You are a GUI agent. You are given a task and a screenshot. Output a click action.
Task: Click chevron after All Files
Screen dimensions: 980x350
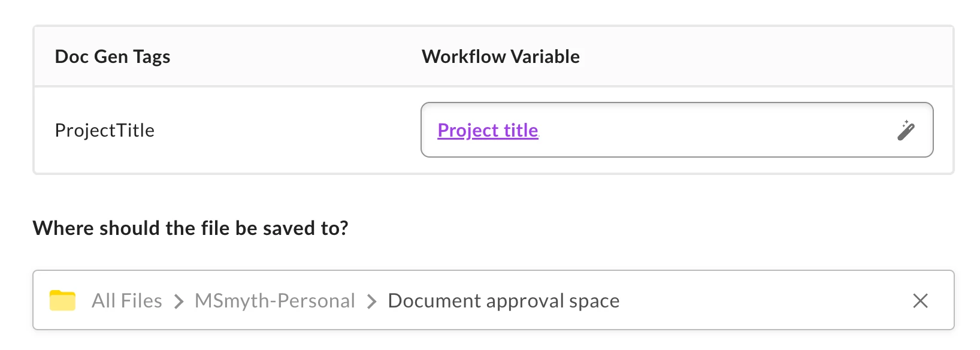point(179,301)
